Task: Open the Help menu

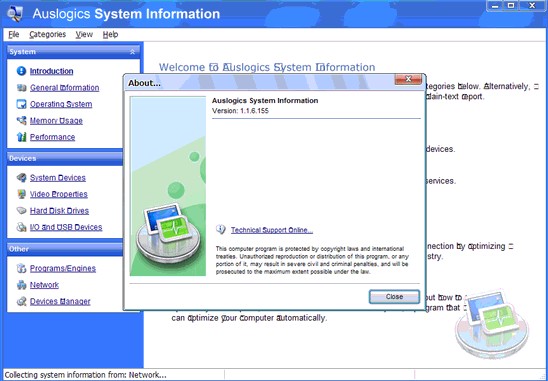Action: (x=110, y=34)
